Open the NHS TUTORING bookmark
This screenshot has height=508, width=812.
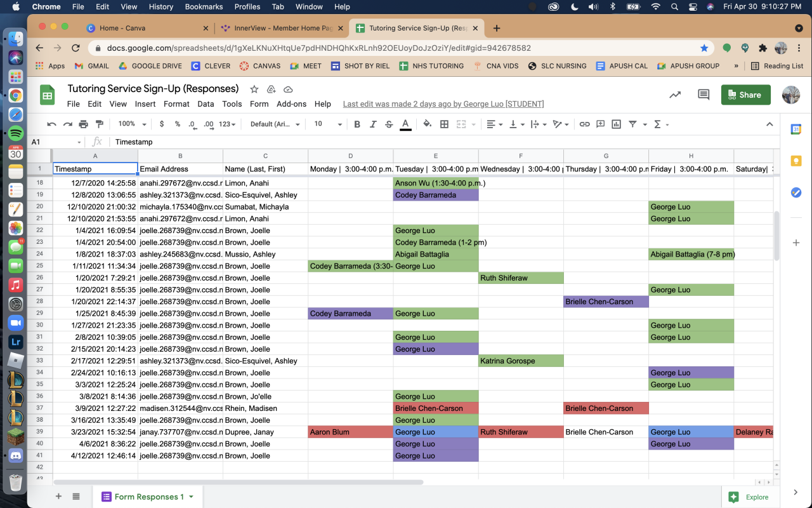coord(431,65)
